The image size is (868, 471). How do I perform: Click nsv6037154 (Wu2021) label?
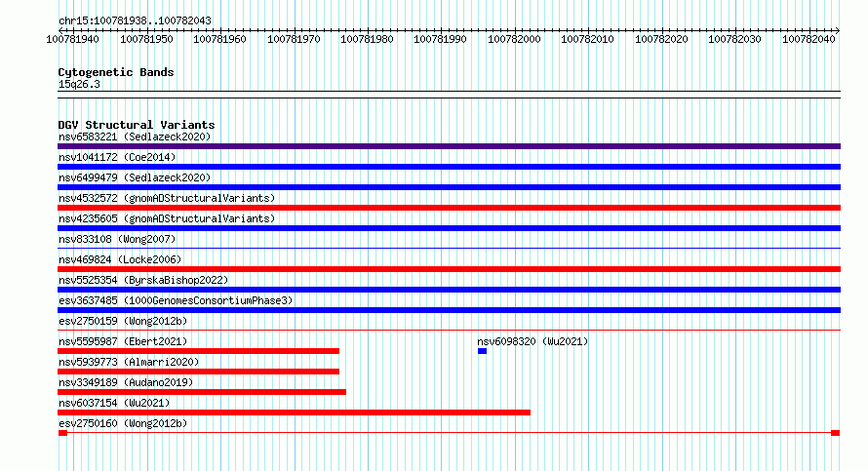point(114,403)
